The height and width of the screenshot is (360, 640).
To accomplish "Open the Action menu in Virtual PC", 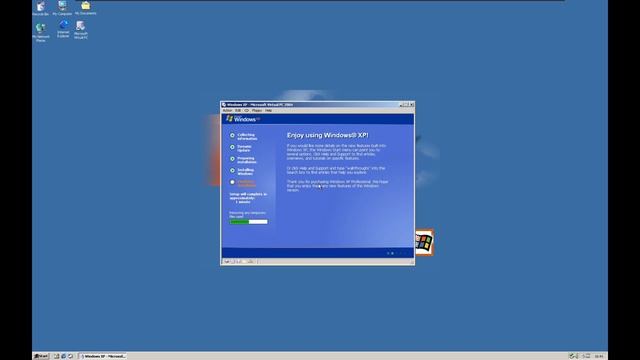I will pos(227,111).
